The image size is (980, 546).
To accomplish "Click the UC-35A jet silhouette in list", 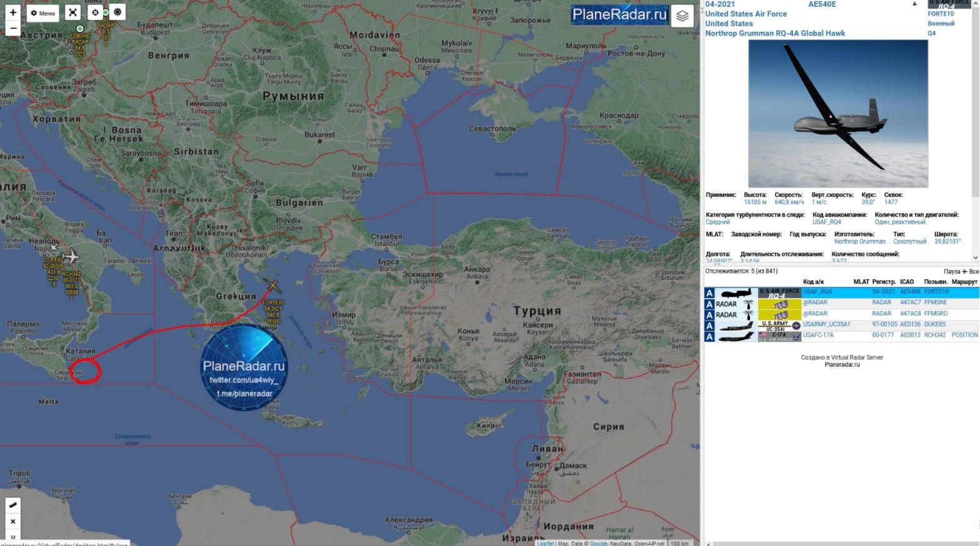I will click(736, 325).
